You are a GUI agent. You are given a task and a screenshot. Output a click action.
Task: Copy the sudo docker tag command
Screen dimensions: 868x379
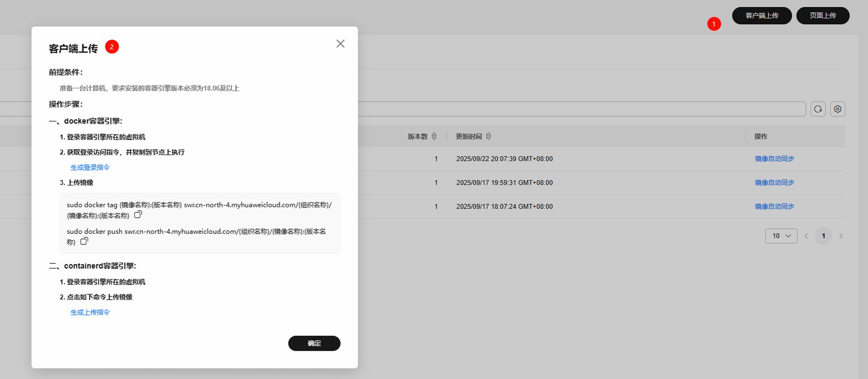(138, 214)
